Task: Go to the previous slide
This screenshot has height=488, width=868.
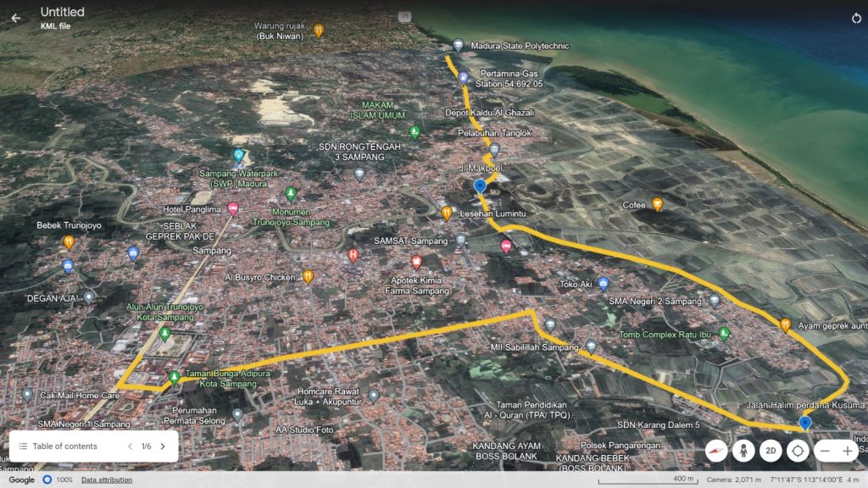Action: [x=130, y=446]
